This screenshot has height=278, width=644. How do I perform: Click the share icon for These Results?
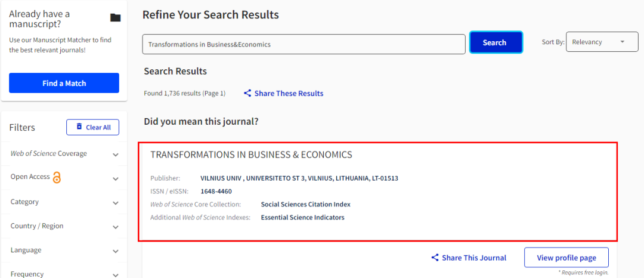247,93
